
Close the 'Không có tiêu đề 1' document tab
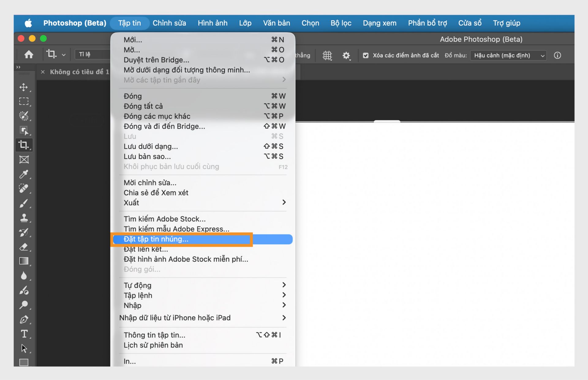[42, 72]
